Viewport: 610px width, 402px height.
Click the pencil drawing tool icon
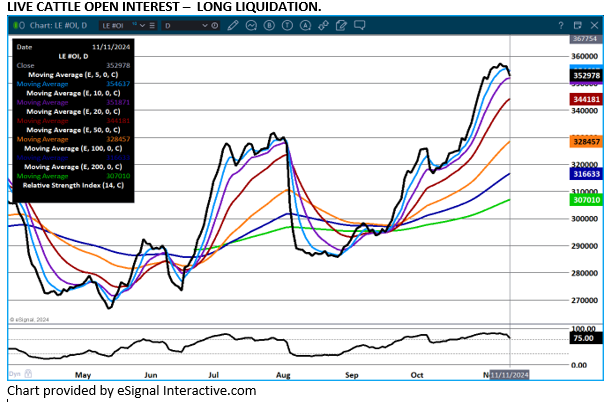[231, 24]
